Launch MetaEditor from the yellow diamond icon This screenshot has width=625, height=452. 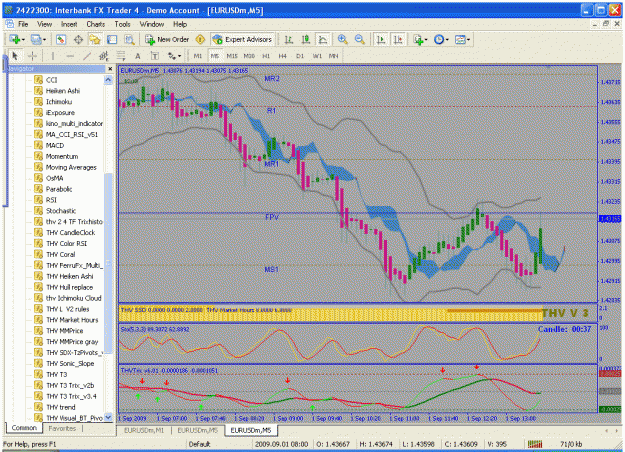click(200, 39)
